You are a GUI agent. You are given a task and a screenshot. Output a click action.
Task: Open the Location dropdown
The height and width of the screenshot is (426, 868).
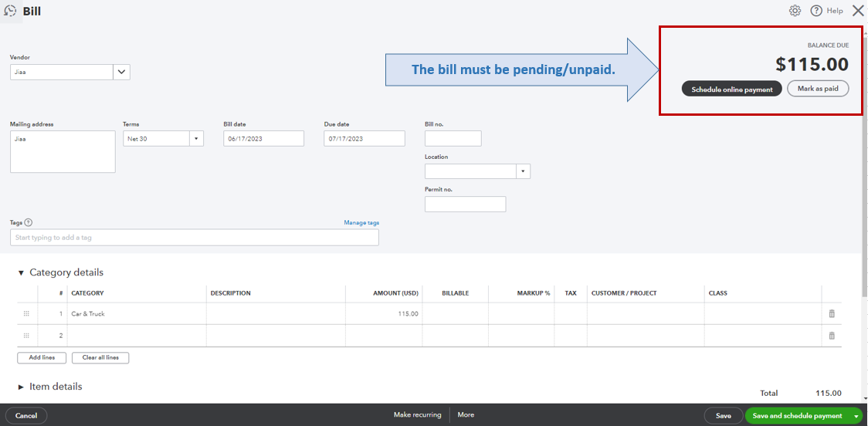coord(523,171)
